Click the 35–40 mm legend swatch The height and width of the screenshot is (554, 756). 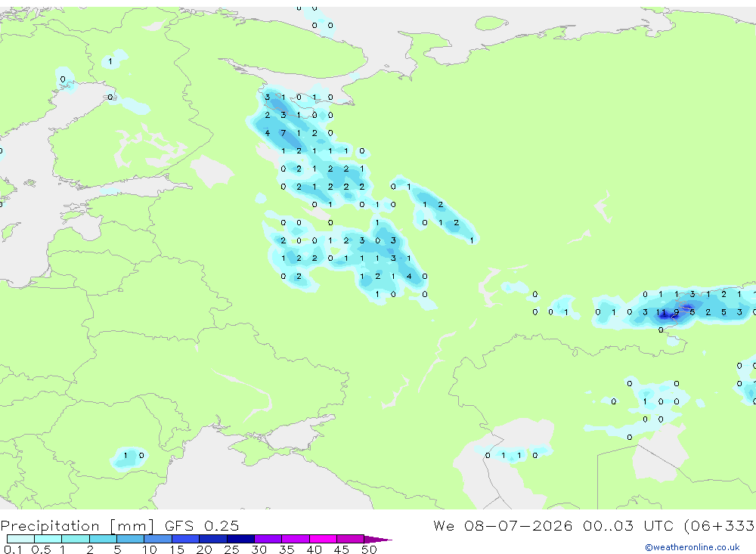coord(296,539)
